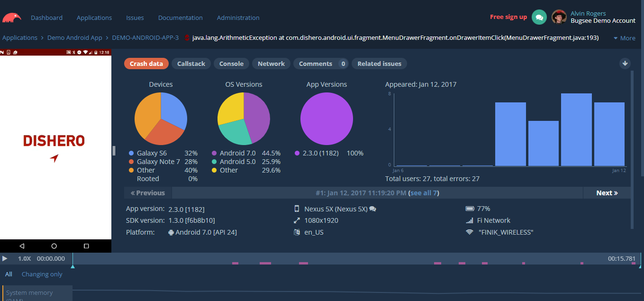Switch to the Callstack tab
Viewport: 644px width, 301px height.
click(x=191, y=63)
